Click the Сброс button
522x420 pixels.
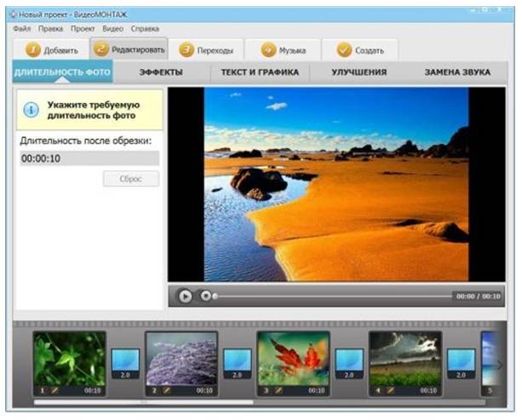(x=131, y=179)
